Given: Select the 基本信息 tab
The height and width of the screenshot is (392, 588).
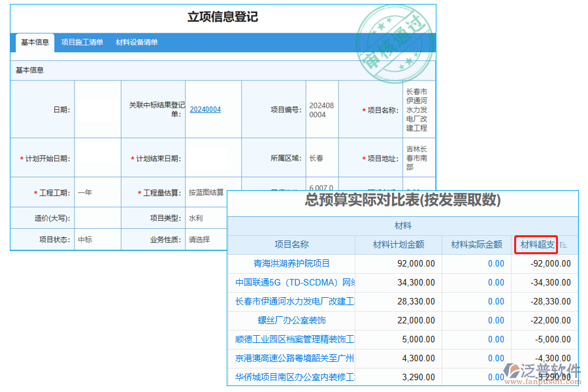Looking at the screenshot, I should coord(35,42).
